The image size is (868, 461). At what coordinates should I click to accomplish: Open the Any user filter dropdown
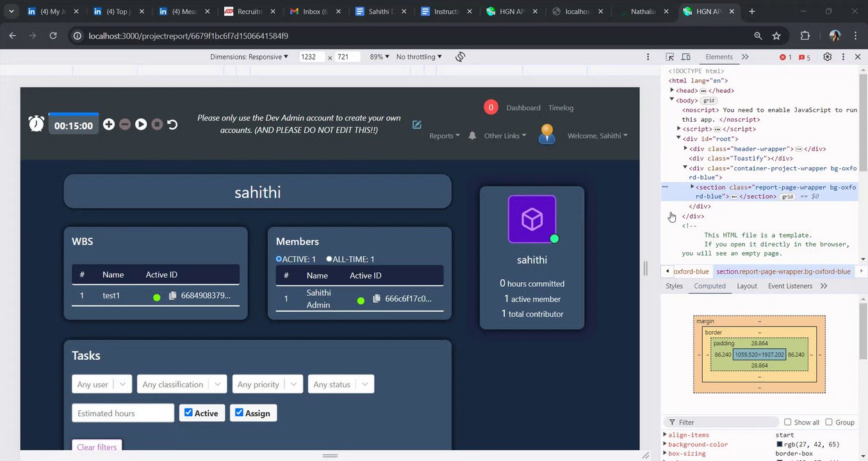point(102,384)
